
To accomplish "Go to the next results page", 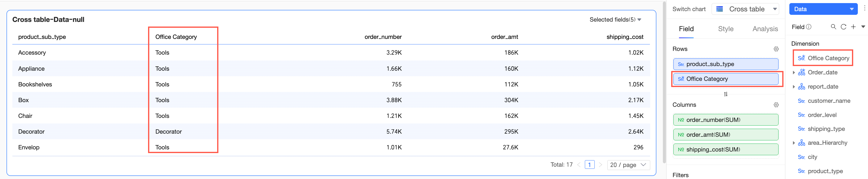I will click(x=600, y=165).
